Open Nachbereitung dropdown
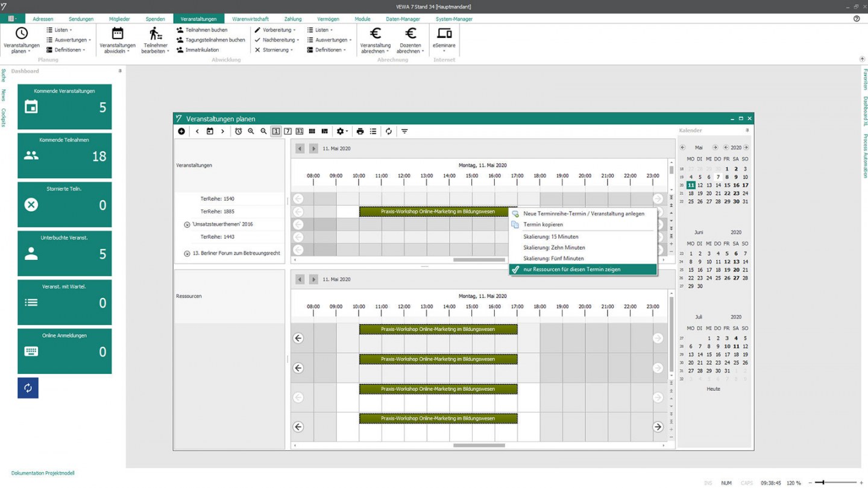 click(x=277, y=40)
